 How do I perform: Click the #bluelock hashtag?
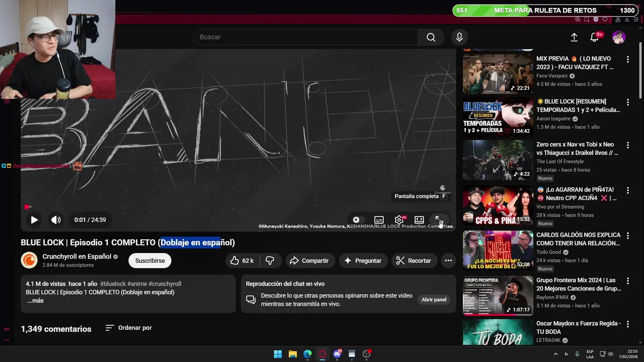[113, 284]
